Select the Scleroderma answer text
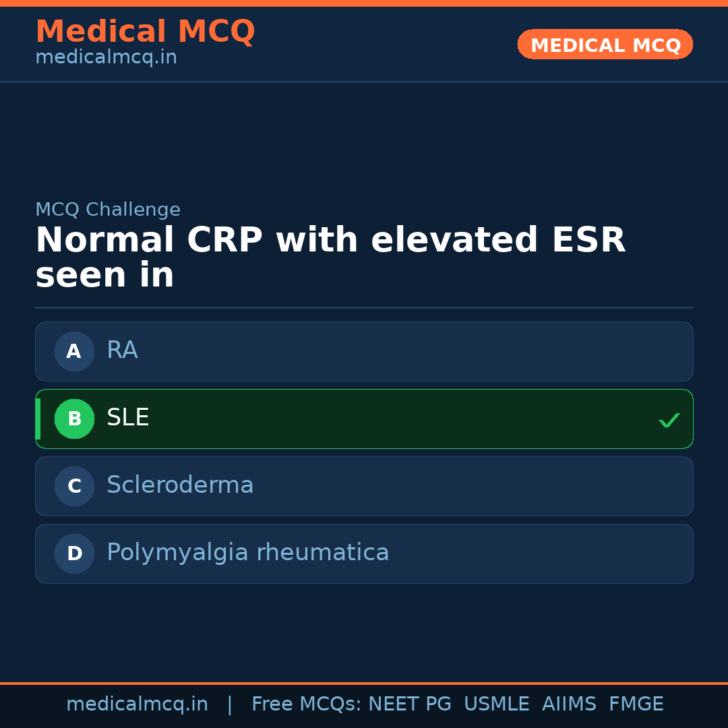The height and width of the screenshot is (728, 728). pyautogui.click(x=180, y=485)
